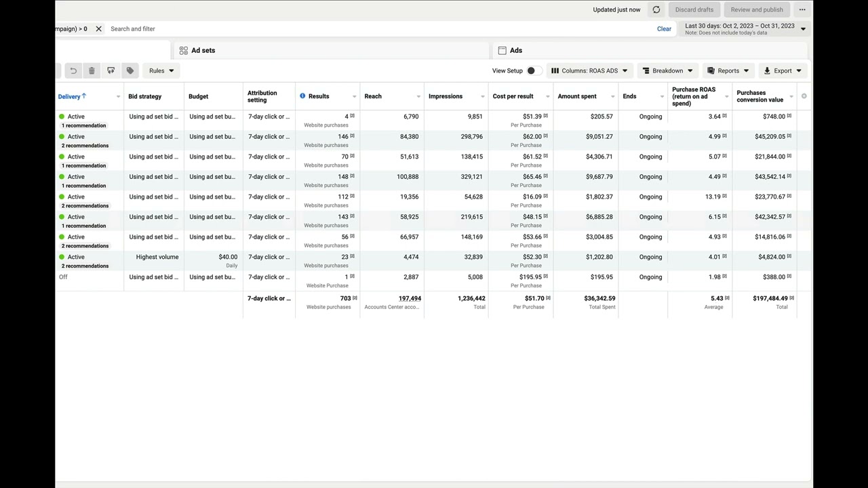
Task: Sort by the Delivery column header
Action: pos(72,96)
